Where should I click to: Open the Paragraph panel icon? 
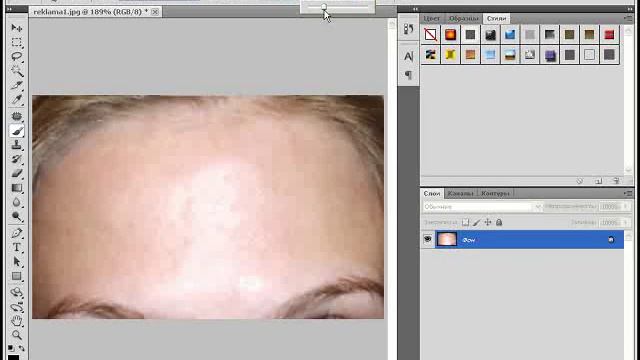point(408,75)
